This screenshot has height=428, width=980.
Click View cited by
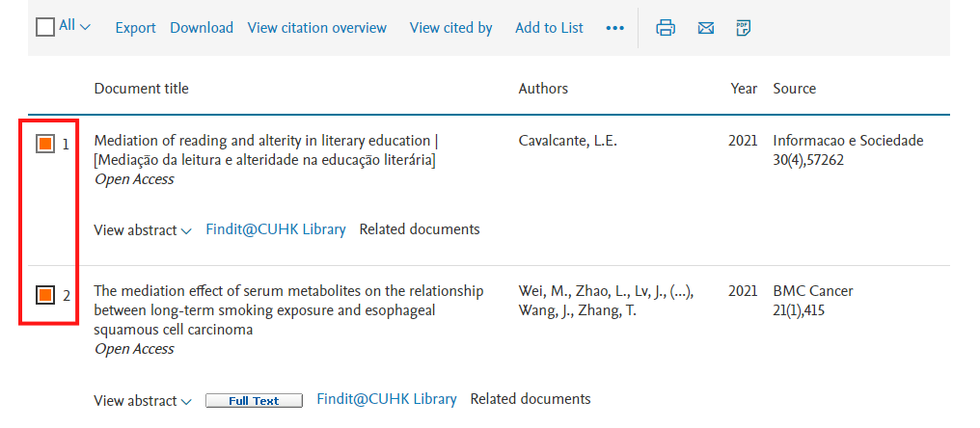point(451,28)
